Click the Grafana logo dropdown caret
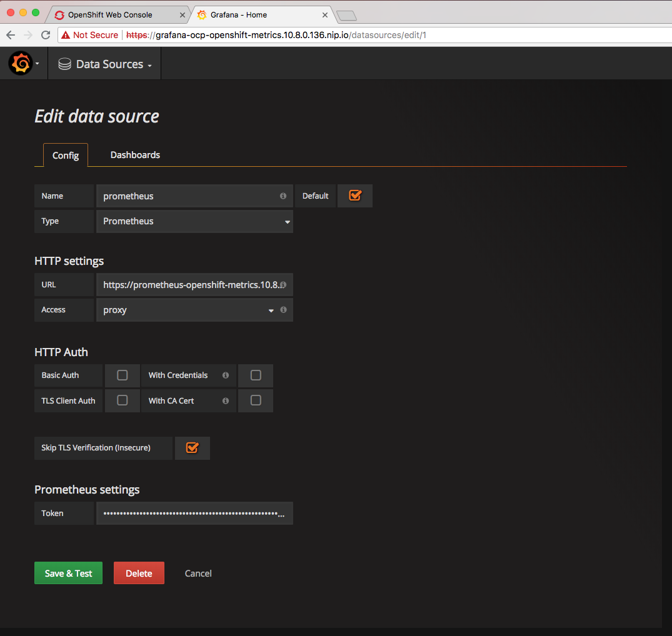The image size is (672, 636). pos(38,64)
